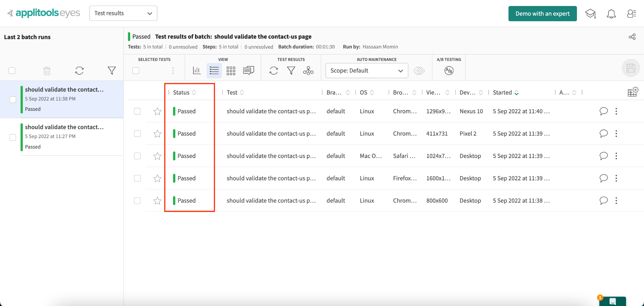Check the 800x600 test row checkbox
This screenshot has height=306, width=644.
coord(137,200)
